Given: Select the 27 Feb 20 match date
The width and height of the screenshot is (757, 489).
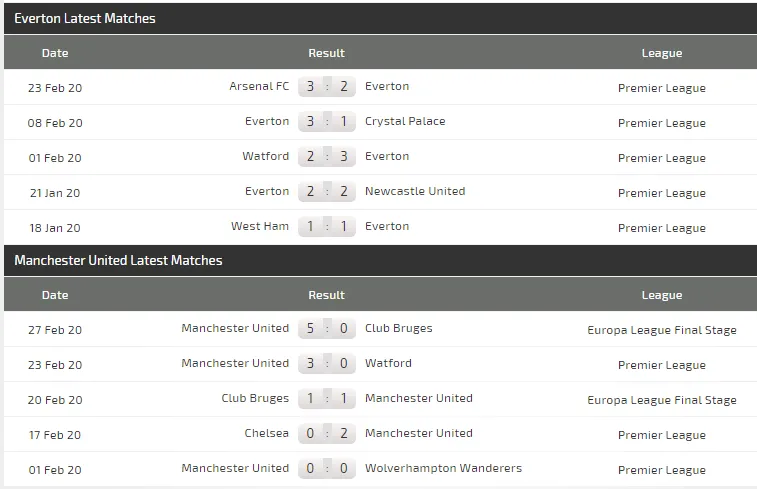Looking at the screenshot, I should 55,330.
